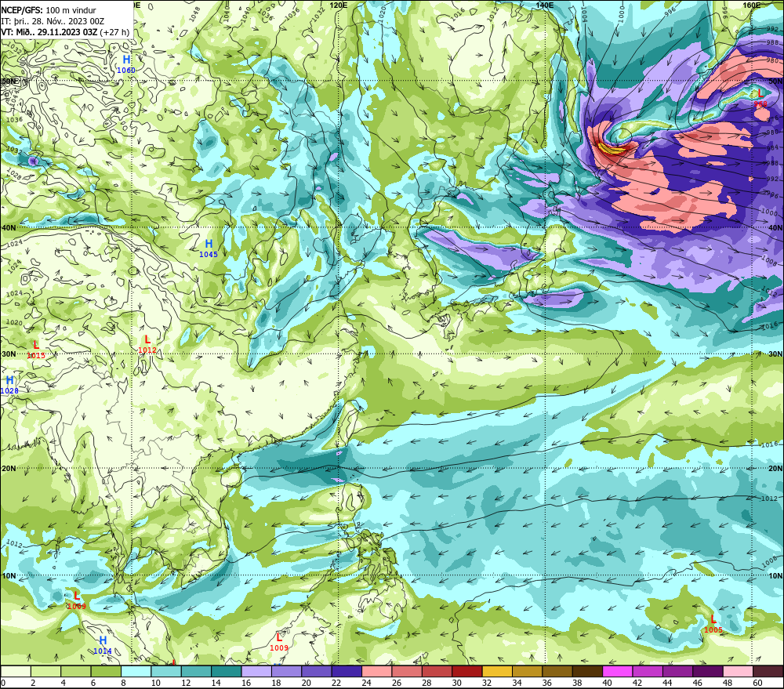Click the dark purple 46–48 legend swatch

coord(707,671)
